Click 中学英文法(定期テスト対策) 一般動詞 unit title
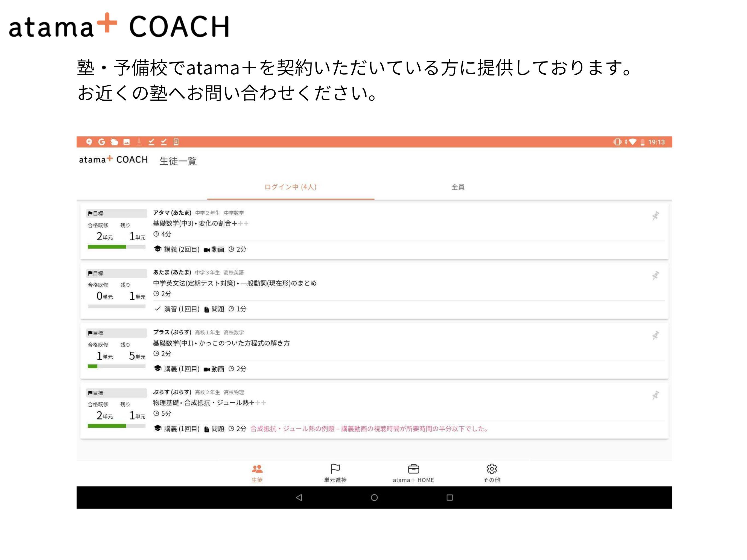 click(235, 283)
